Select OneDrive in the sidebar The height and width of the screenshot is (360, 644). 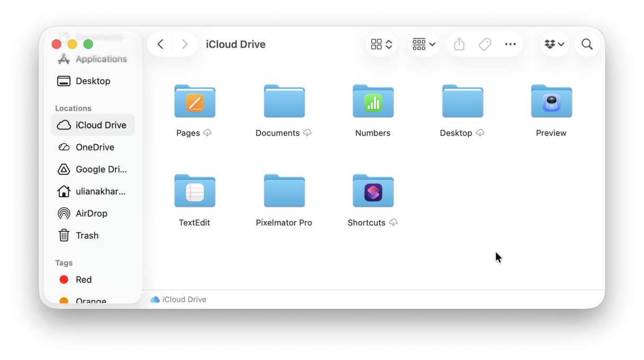tap(93, 147)
